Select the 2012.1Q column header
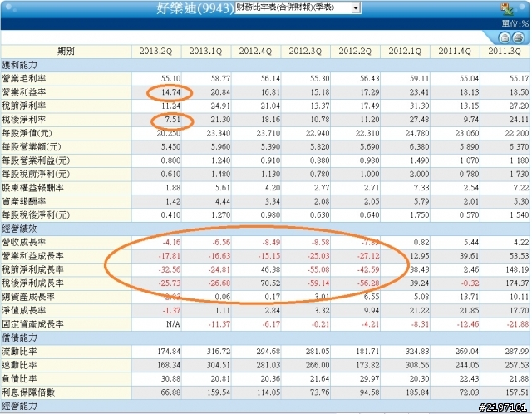The height and width of the screenshot is (414, 532). point(405,52)
